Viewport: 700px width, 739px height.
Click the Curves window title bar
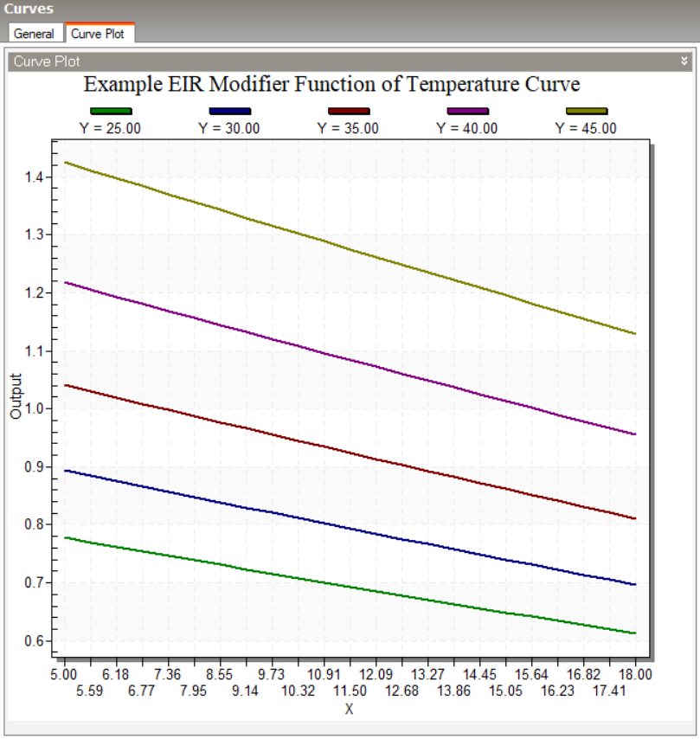tap(346, 10)
